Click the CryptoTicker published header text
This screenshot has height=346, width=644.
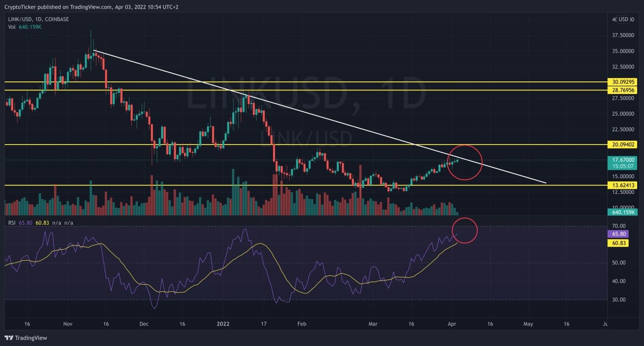point(91,7)
